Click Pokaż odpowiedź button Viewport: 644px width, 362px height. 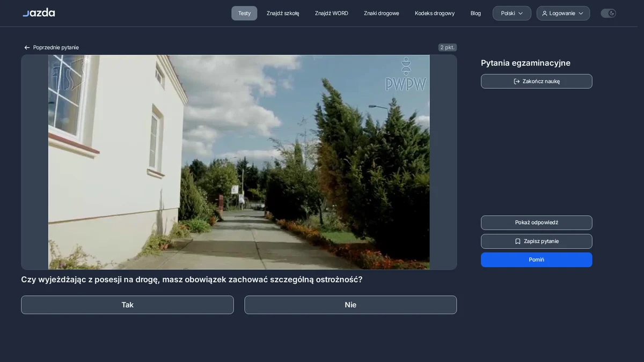point(537,223)
